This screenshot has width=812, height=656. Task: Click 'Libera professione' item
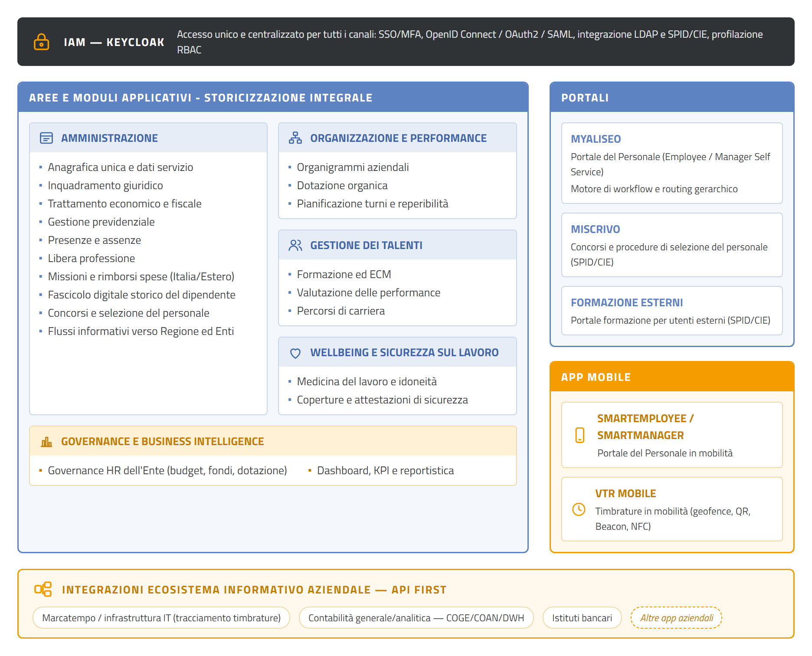tap(92, 258)
